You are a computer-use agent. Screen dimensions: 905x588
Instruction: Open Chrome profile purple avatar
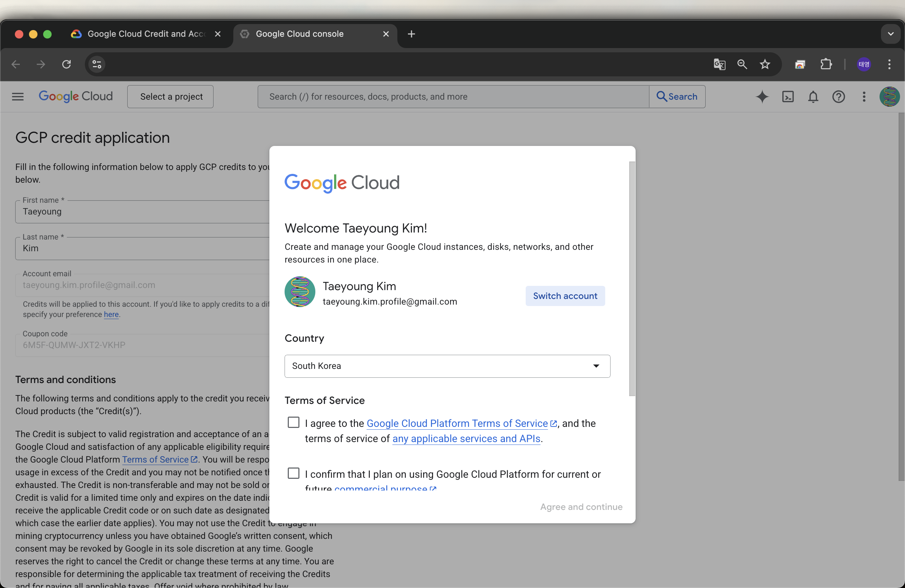864,64
